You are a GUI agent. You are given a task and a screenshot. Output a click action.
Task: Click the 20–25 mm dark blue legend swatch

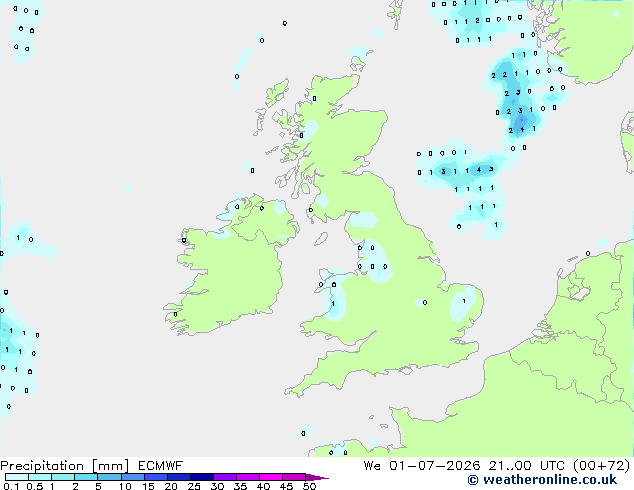179,477
